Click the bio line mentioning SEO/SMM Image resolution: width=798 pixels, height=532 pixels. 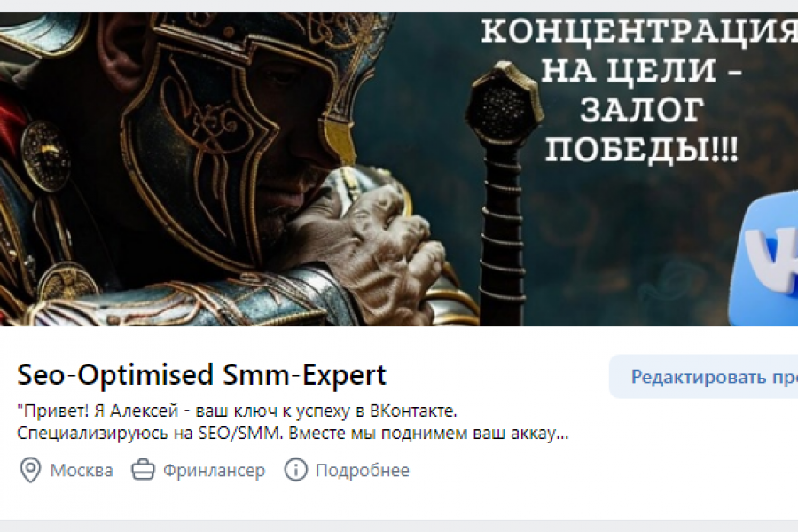pos(293,434)
